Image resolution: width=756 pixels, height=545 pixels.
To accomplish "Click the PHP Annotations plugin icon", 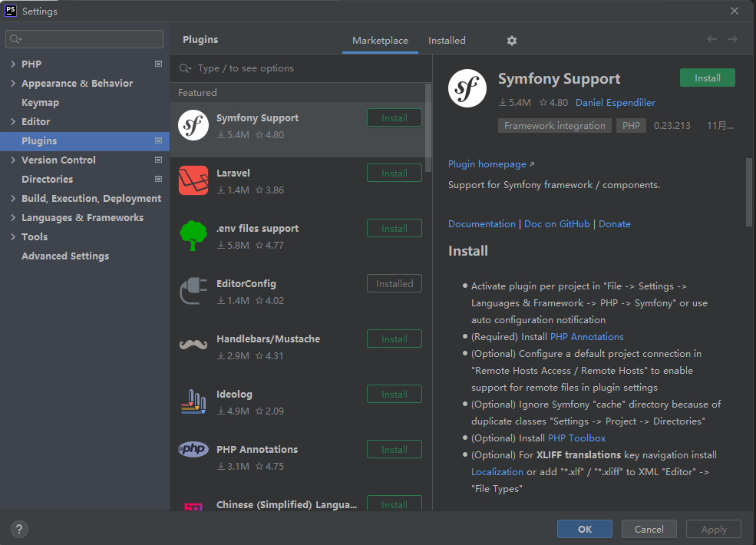I will (x=193, y=449).
